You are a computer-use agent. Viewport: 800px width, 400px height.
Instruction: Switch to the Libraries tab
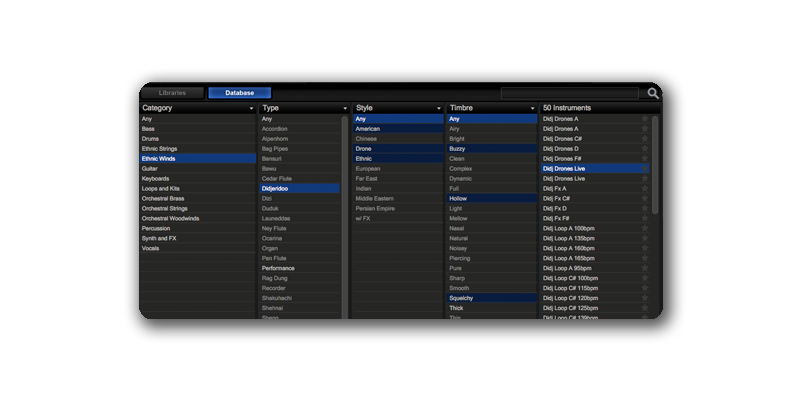pos(172,93)
